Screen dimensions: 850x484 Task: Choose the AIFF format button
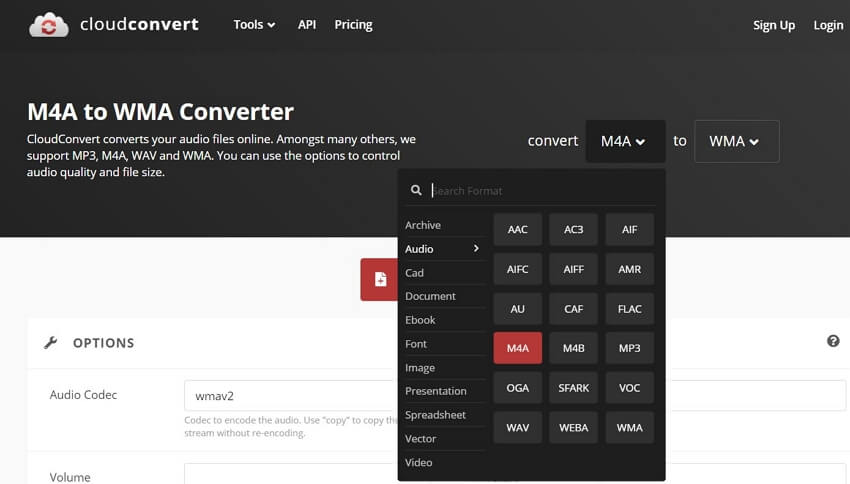coord(574,269)
